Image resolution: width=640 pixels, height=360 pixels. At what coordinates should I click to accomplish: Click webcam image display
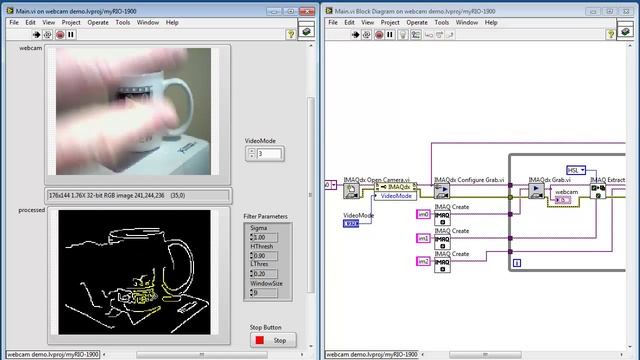click(133, 111)
